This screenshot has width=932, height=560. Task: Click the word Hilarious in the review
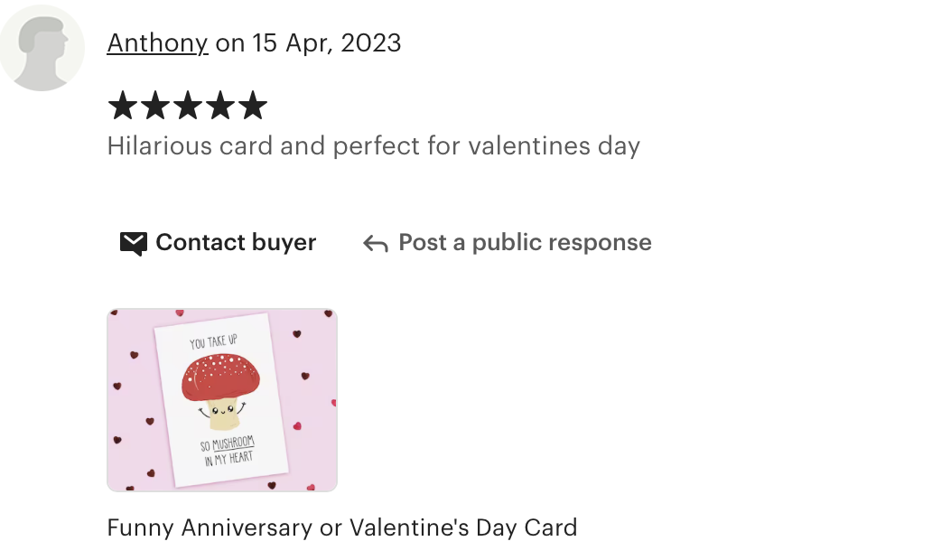(159, 146)
